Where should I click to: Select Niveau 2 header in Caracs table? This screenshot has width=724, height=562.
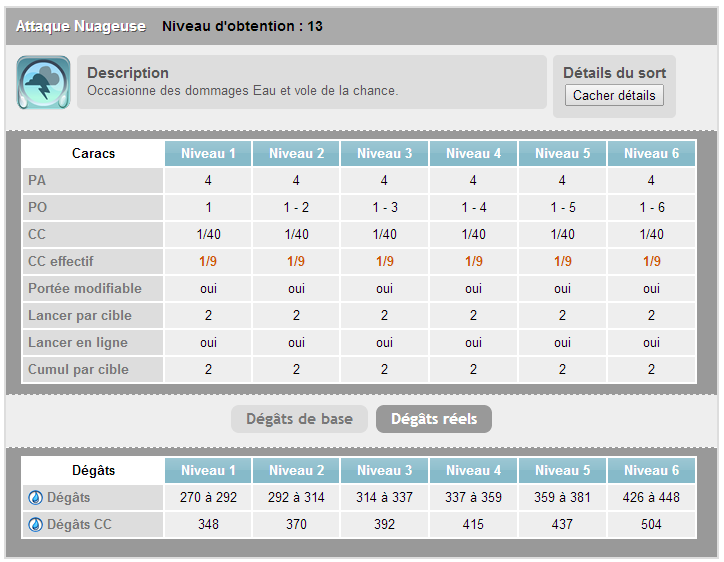[296, 153]
